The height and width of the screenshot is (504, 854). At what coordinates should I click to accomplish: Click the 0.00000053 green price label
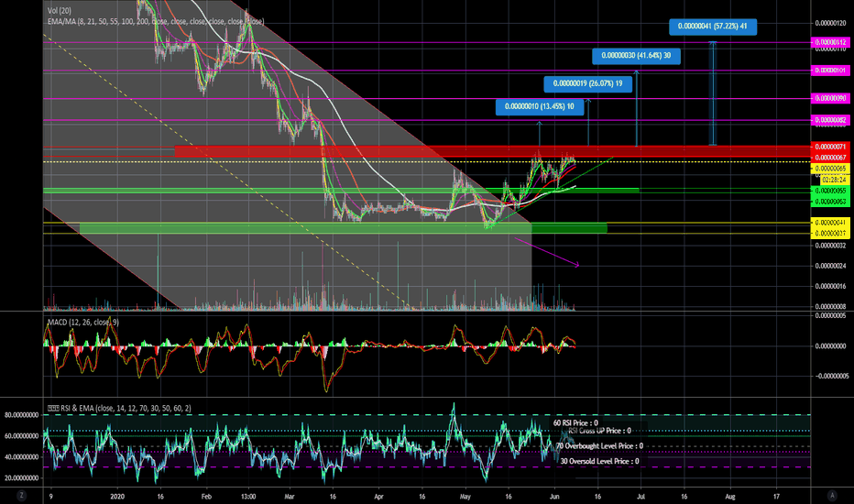830,202
